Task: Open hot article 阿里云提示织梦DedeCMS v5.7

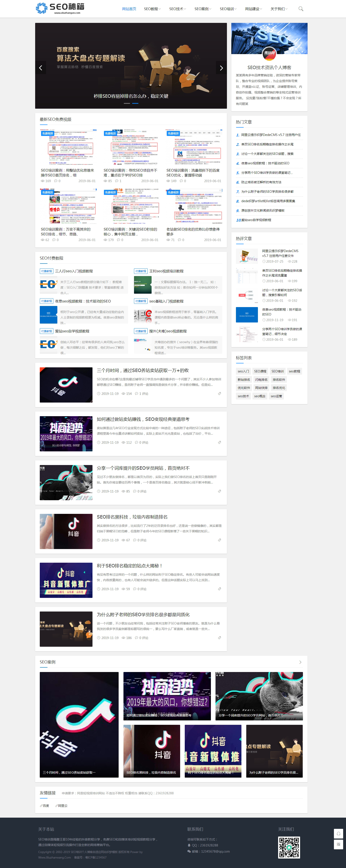Action: (271, 135)
